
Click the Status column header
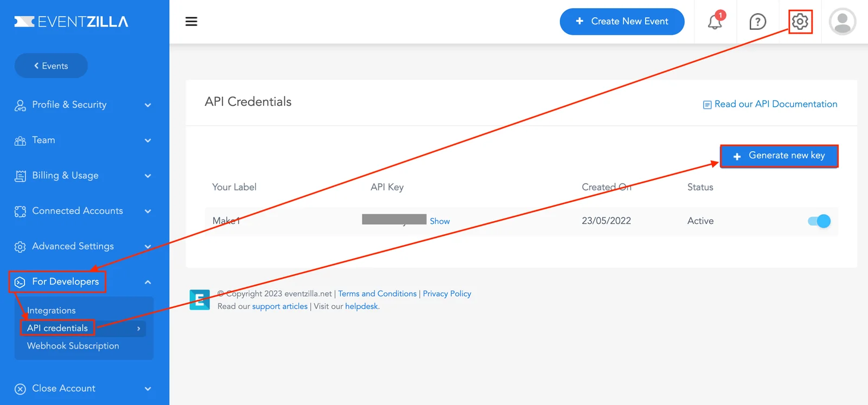700,187
